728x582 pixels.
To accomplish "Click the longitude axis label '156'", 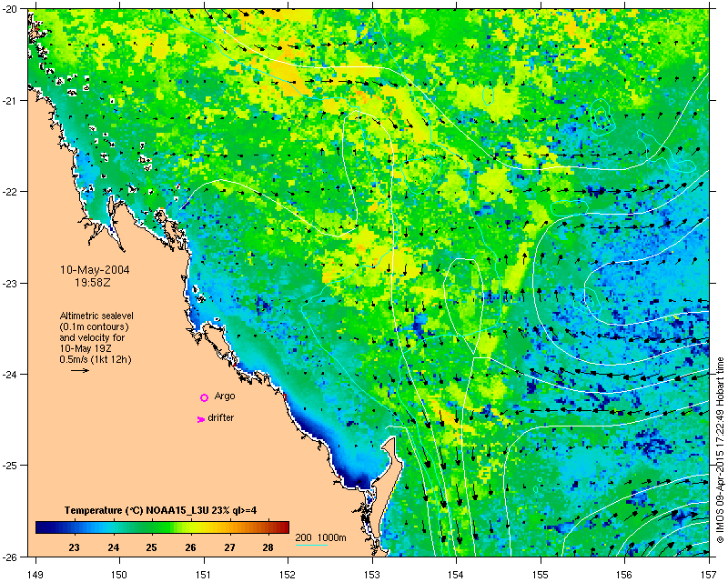I will (624, 575).
